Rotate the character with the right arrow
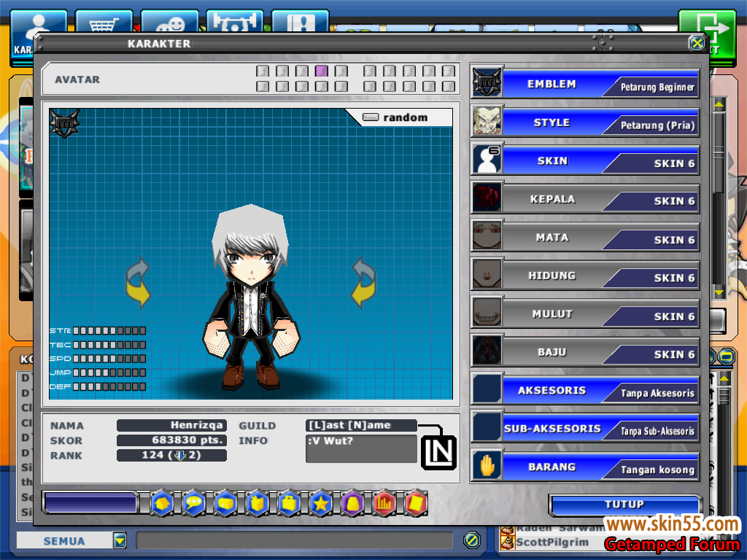The image size is (747, 560). (363, 283)
